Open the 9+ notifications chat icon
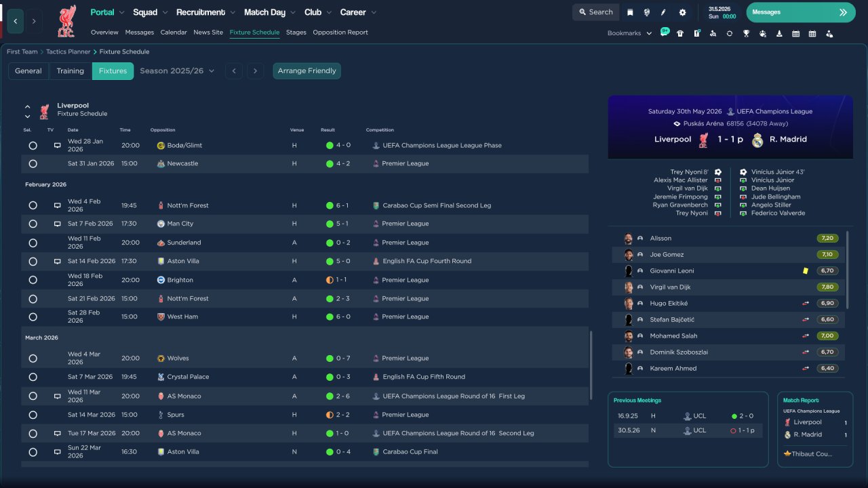868x488 pixels. 665,33
